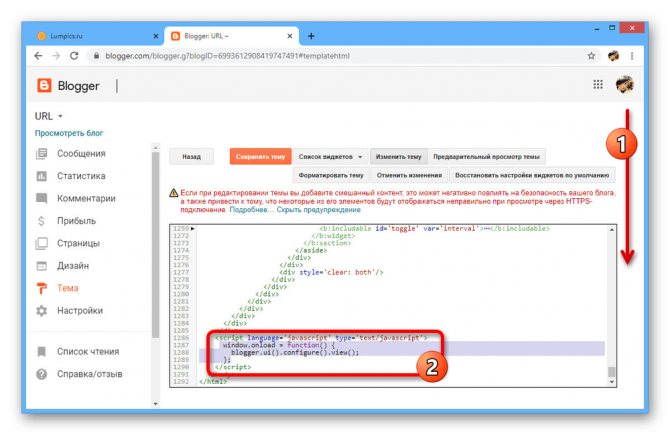Click the blogger.ui().configure().view(); line
670x435 pixels.
(295, 353)
